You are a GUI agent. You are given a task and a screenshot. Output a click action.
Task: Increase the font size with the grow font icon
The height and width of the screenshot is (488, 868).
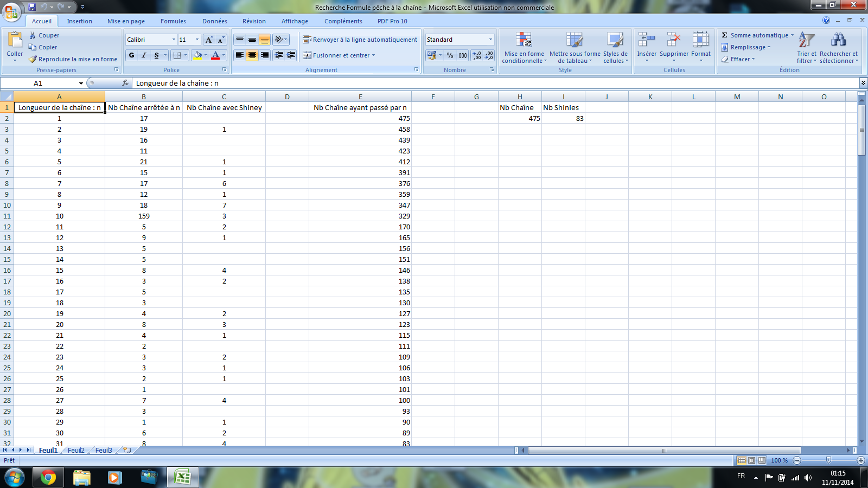pyautogui.click(x=209, y=40)
